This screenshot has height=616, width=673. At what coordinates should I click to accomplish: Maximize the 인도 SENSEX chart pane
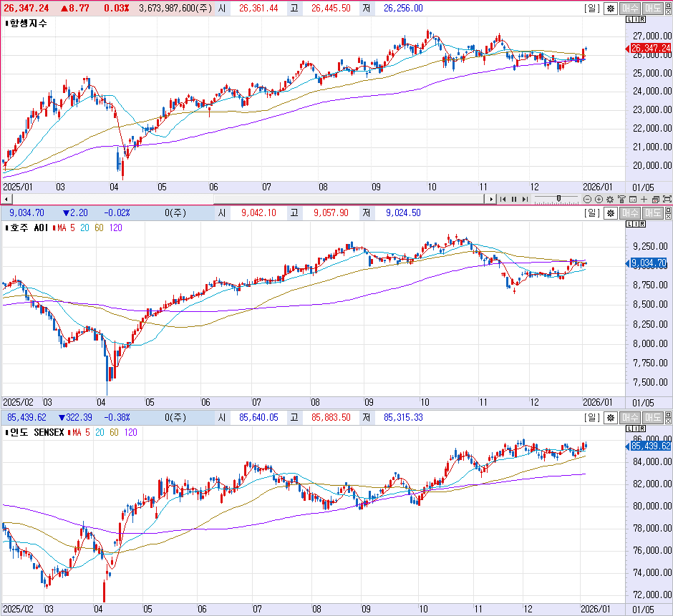pos(668,414)
